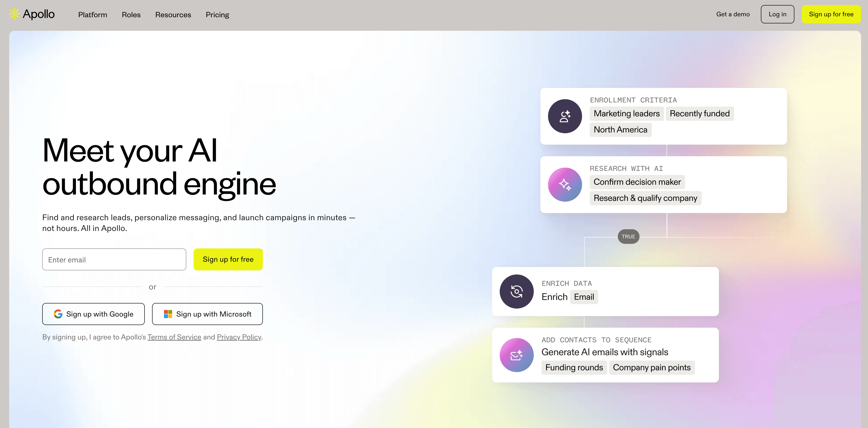Click the RESEARCH WITH AI heading
The width and height of the screenshot is (868, 428).
[626, 169]
